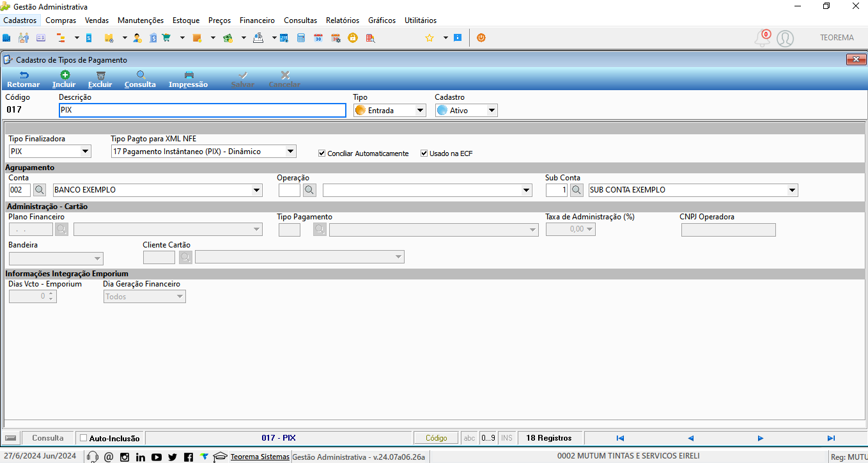Click the Código sort button
Image resolution: width=868 pixels, height=463 pixels.
tap(437, 438)
